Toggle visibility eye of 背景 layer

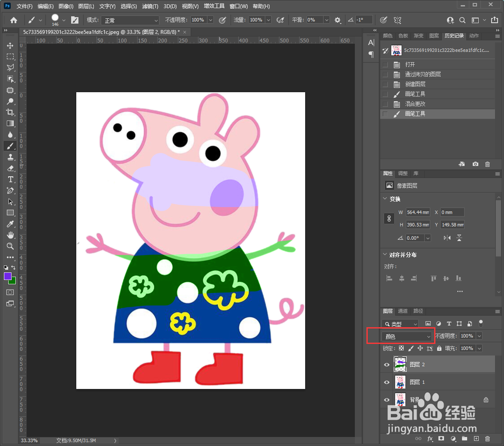(x=387, y=400)
